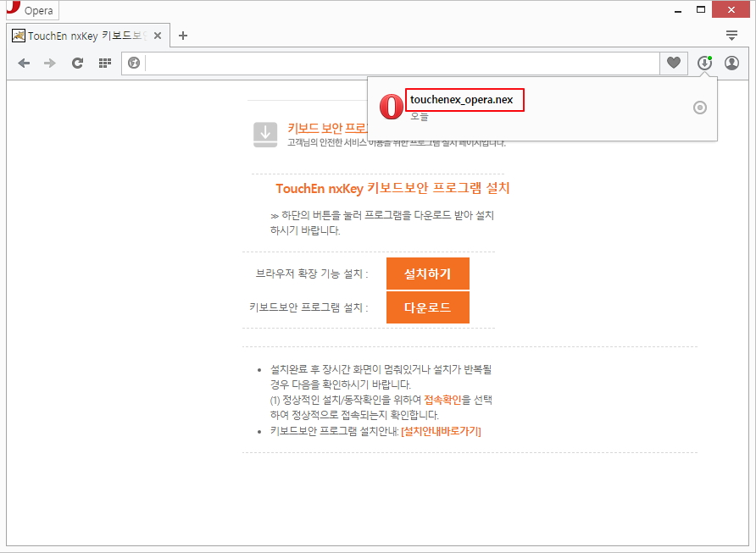
Task: Click the site info globe icon
Action: click(134, 64)
